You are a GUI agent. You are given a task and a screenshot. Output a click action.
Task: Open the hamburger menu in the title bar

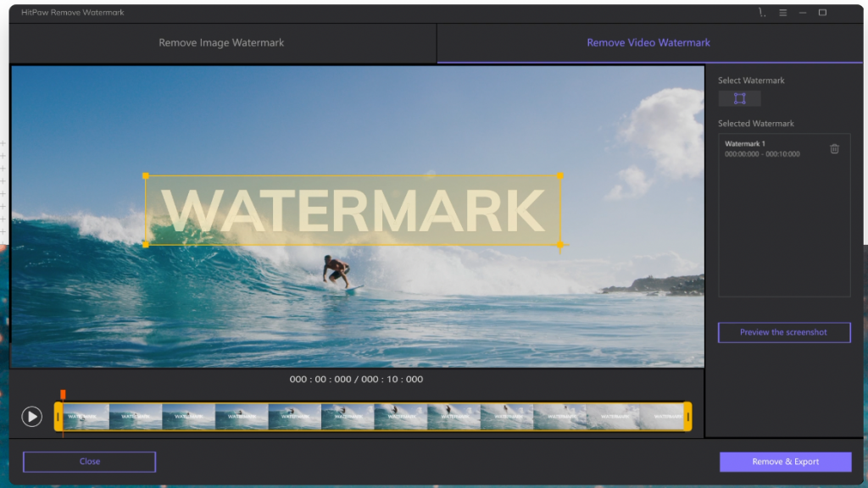[782, 12]
